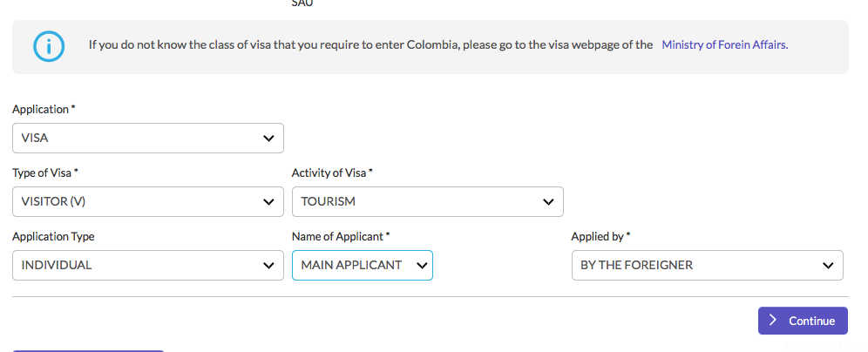Click the chevron arrow beside VISITOR (V)

268,202
